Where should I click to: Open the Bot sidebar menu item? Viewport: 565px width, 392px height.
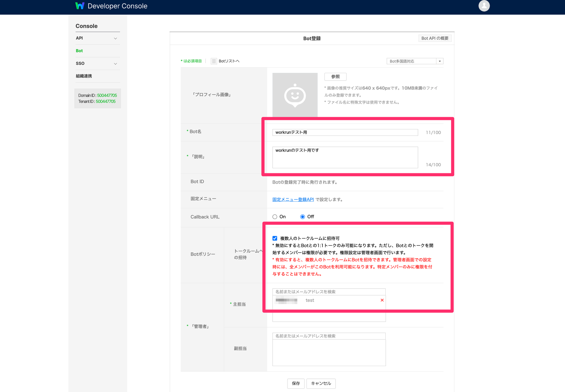pos(79,51)
